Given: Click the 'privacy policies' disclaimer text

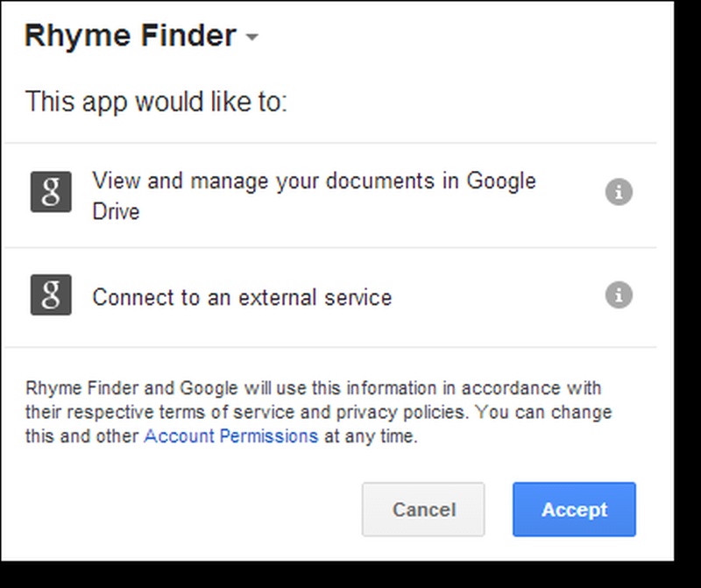Looking at the screenshot, I should point(370,412).
